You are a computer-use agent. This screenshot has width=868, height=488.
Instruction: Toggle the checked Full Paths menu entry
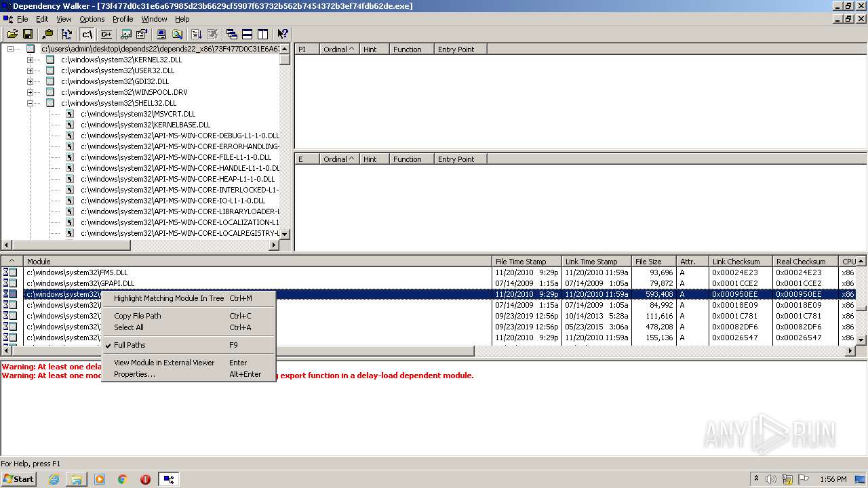[x=189, y=345]
